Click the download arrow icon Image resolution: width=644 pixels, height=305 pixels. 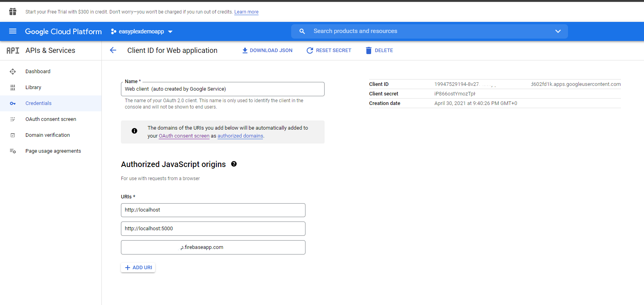(x=245, y=51)
